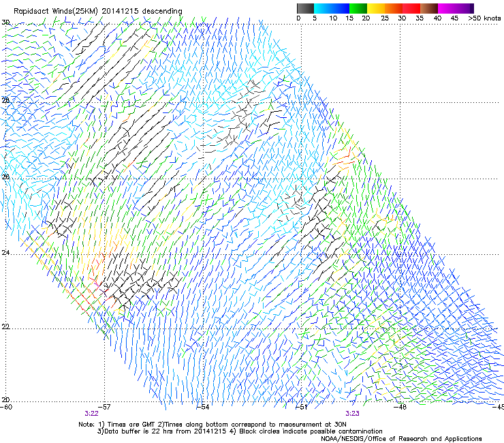Click the latitude '26' axis label
Viewport: 504px width, 443px height.
(5, 177)
